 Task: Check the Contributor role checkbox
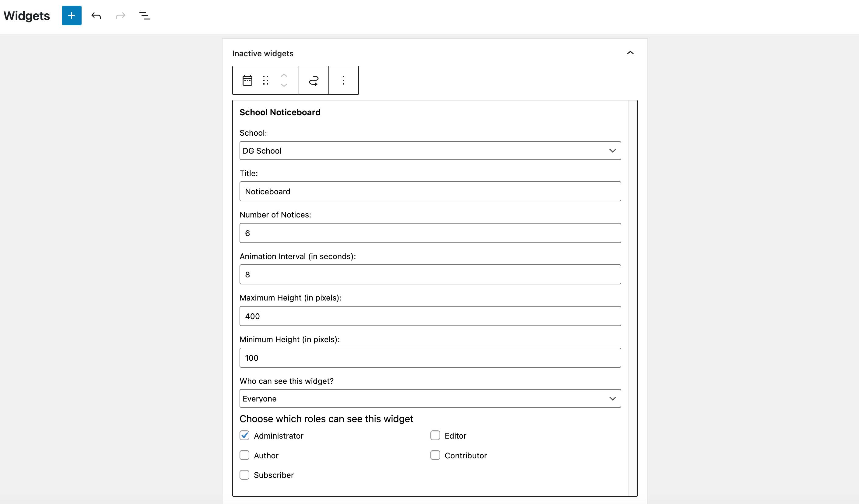pos(435,455)
